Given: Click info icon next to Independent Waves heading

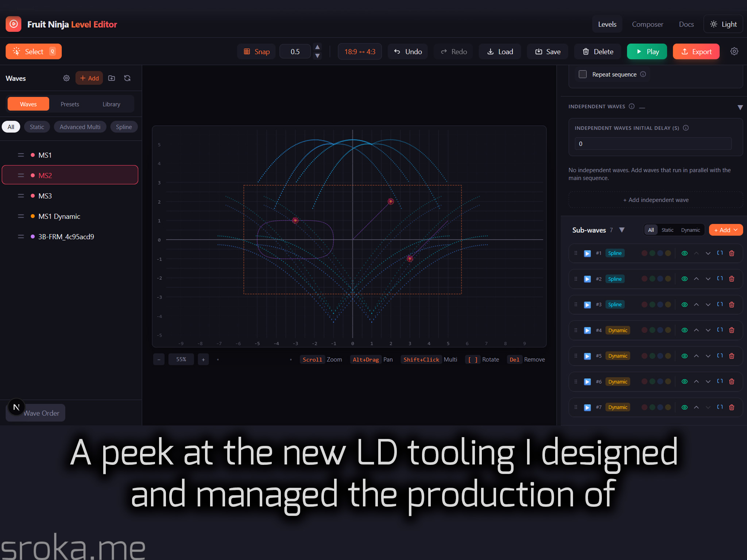Looking at the screenshot, I should 632,106.
